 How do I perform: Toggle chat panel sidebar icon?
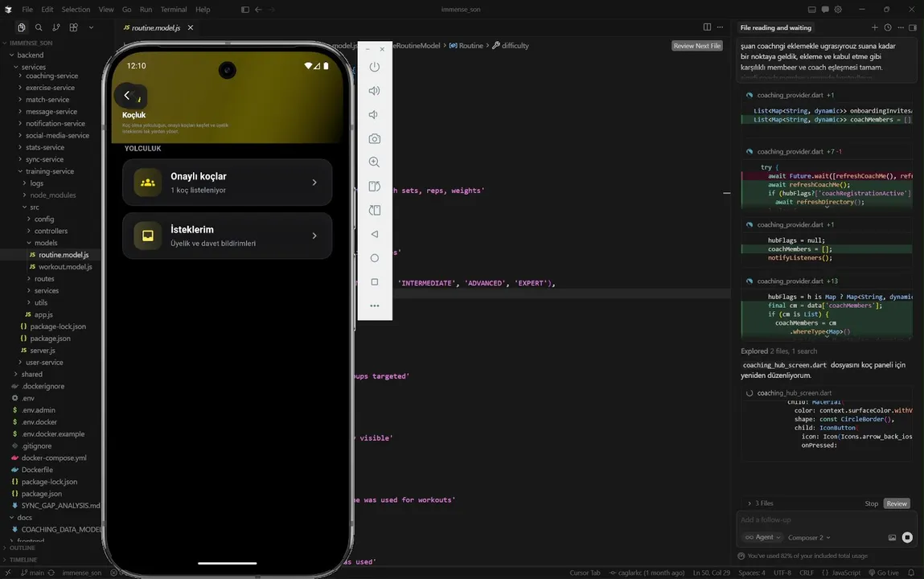click(x=913, y=27)
